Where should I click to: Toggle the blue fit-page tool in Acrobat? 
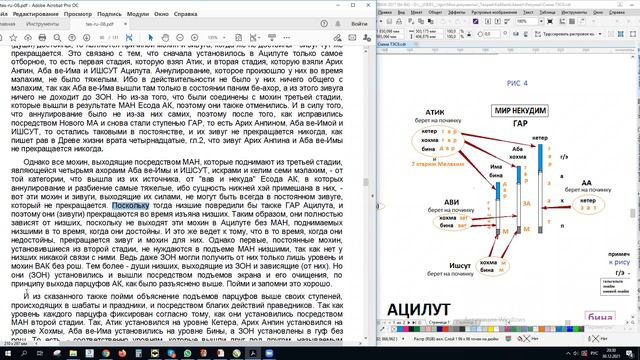coord(129,38)
